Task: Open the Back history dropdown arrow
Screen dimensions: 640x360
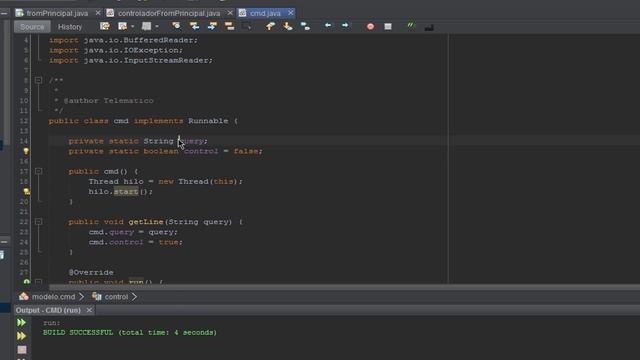Action: 133,27
